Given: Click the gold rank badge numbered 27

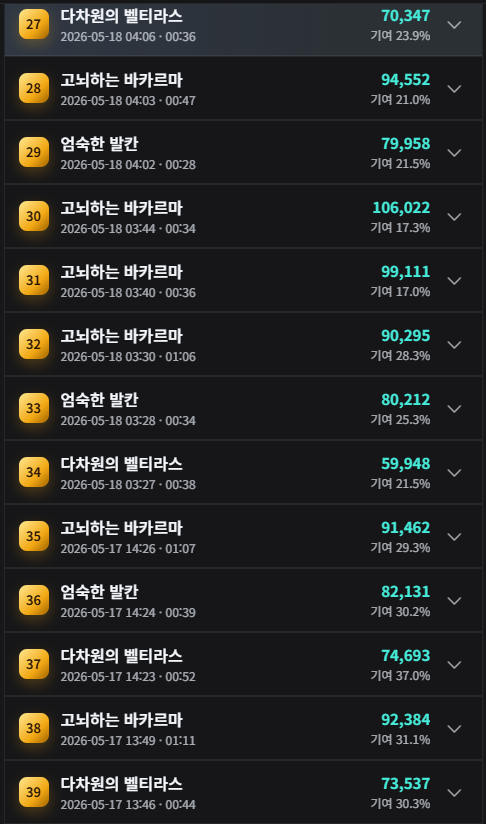Looking at the screenshot, I should 34,24.
